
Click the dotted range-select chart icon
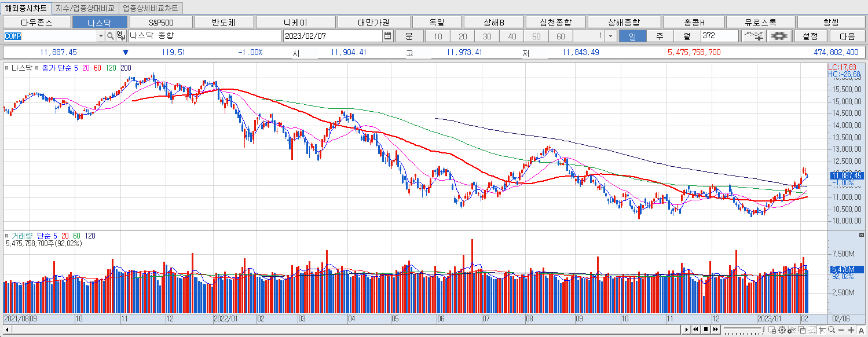point(811,330)
